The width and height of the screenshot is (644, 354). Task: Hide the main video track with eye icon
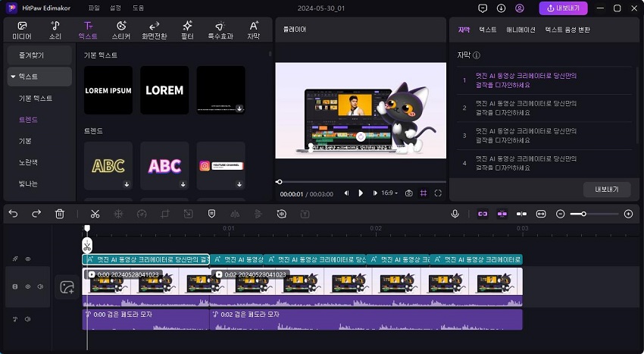pos(28,287)
